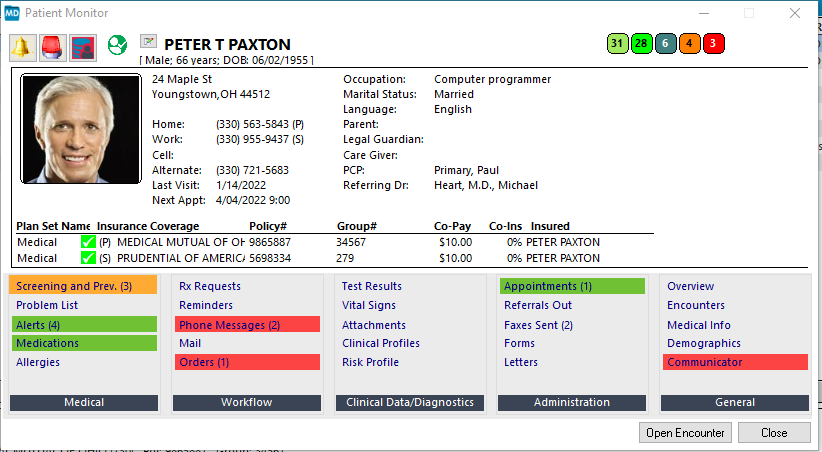Open Test Results

click(372, 286)
